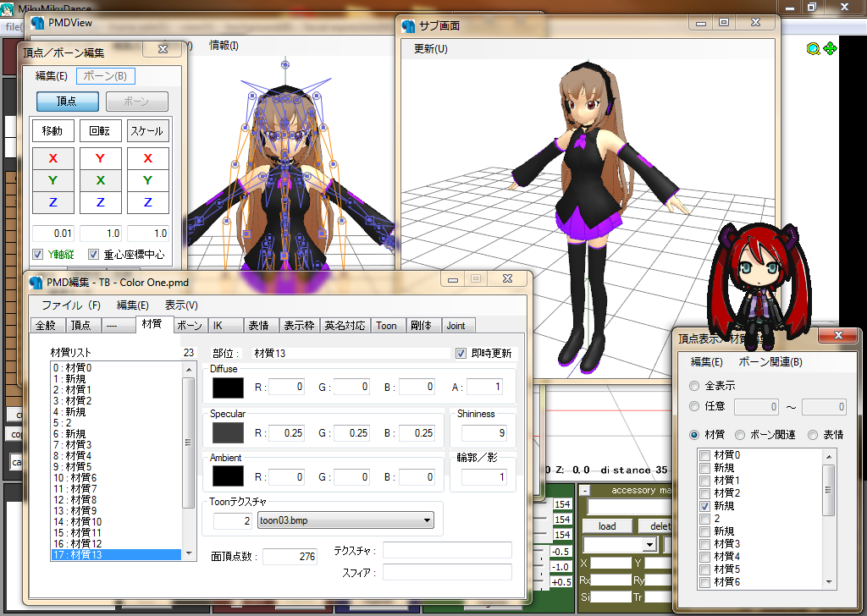Click the 回転 rotate button
867x616 pixels.
click(101, 131)
